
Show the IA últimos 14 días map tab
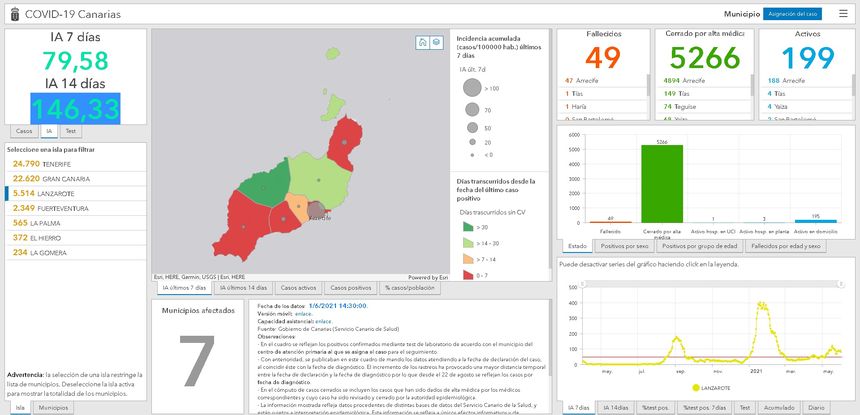(243, 288)
